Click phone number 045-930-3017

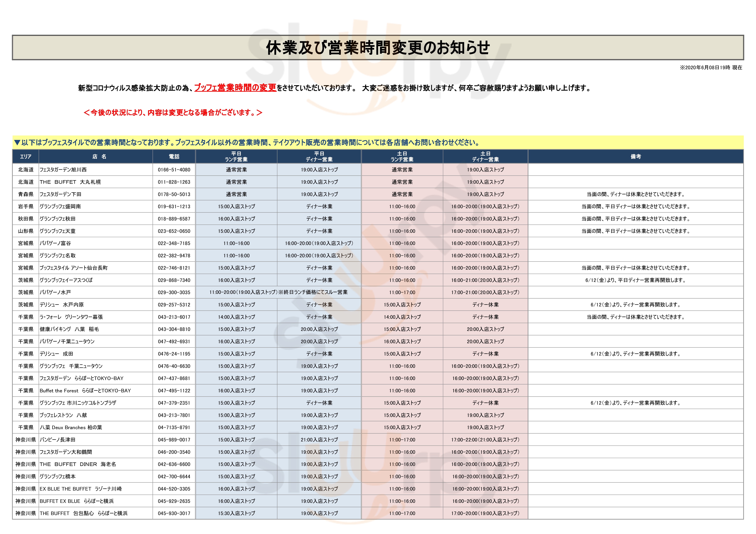tap(174, 513)
